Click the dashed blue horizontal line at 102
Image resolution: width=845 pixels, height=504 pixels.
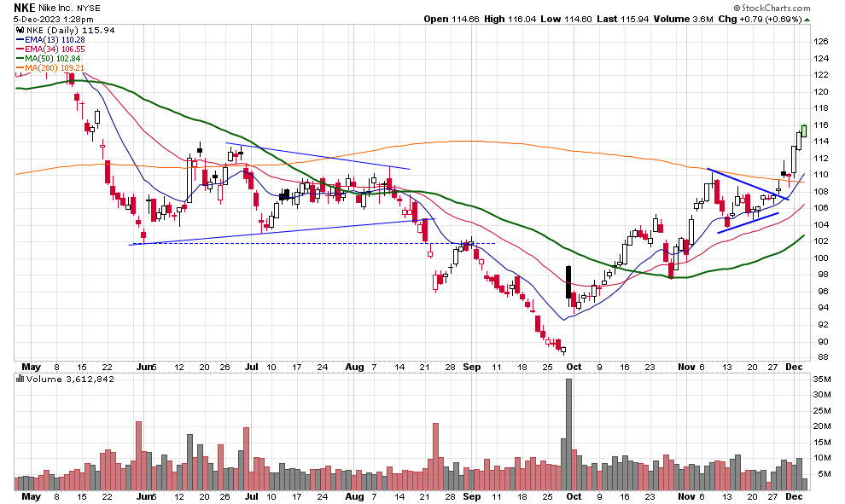312,244
